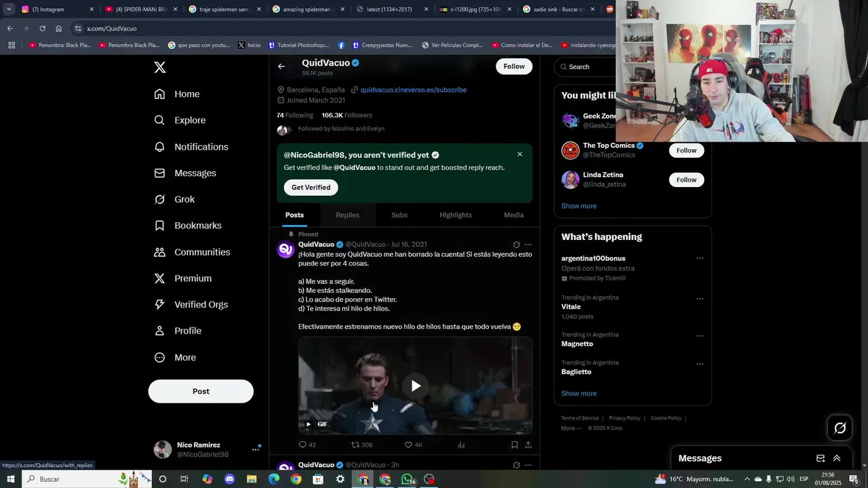The height and width of the screenshot is (488, 868).
Task: Click the Post button
Action: 201,391
